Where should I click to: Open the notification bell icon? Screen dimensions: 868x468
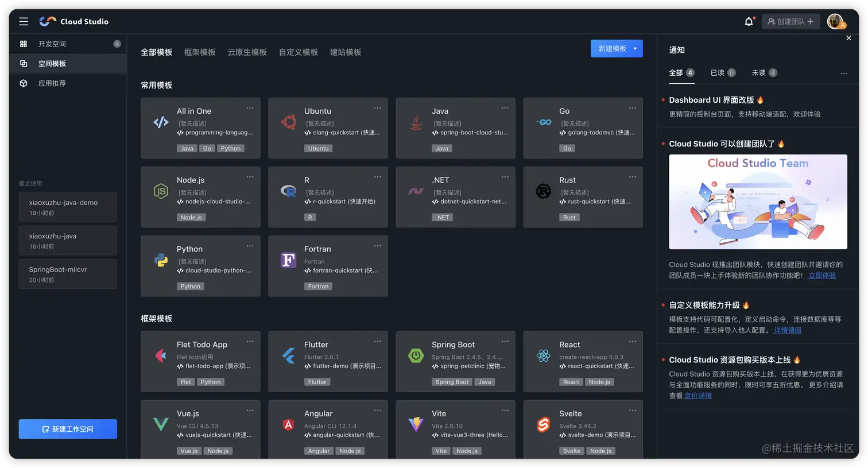pyautogui.click(x=749, y=21)
